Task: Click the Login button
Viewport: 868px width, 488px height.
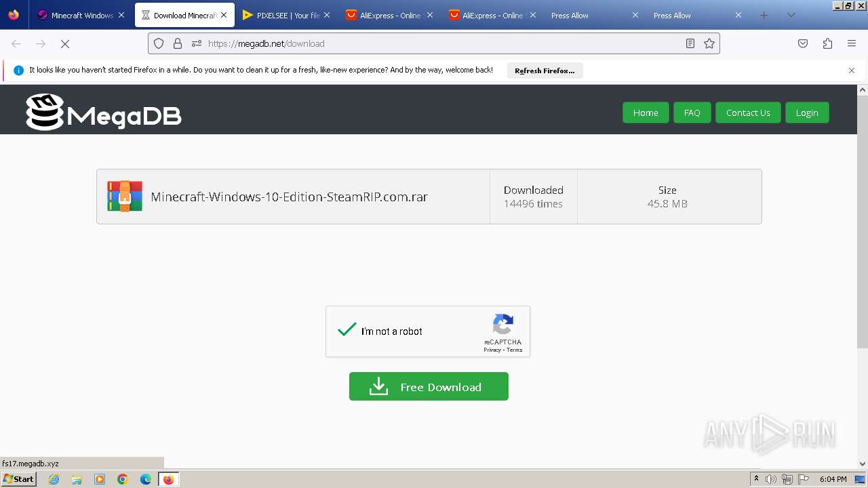Action: click(x=807, y=113)
